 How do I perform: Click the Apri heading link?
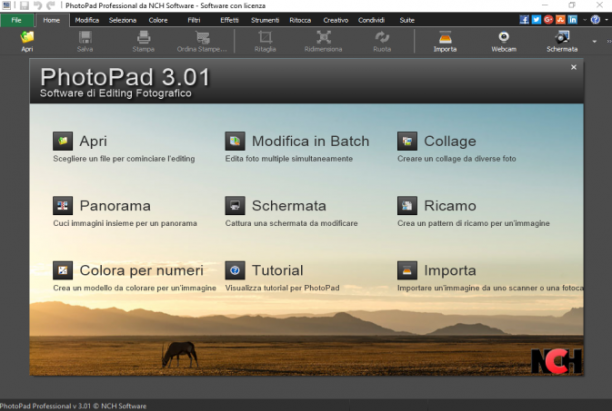pos(93,141)
